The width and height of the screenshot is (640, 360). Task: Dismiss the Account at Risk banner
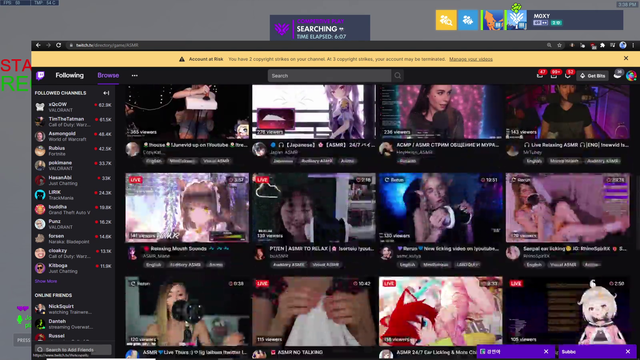pos(626,59)
